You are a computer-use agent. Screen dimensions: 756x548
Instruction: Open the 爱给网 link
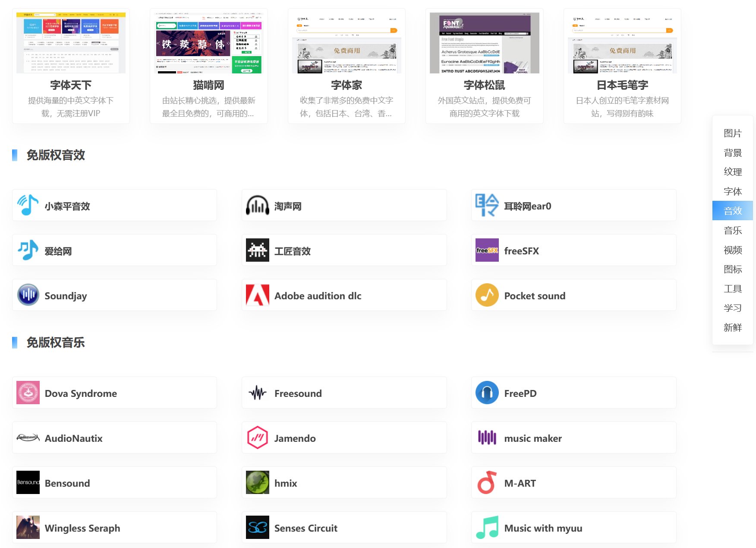pyautogui.click(x=58, y=251)
